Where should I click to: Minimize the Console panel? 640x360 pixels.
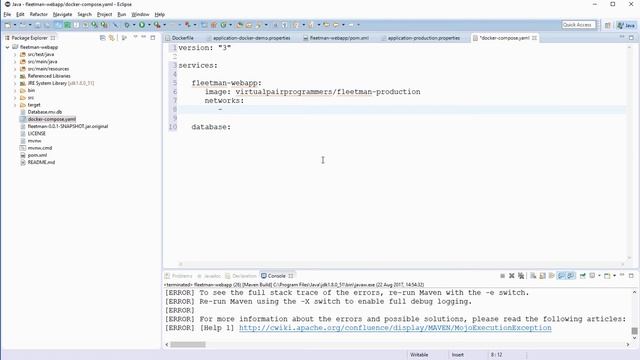click(x=622, y=275)
